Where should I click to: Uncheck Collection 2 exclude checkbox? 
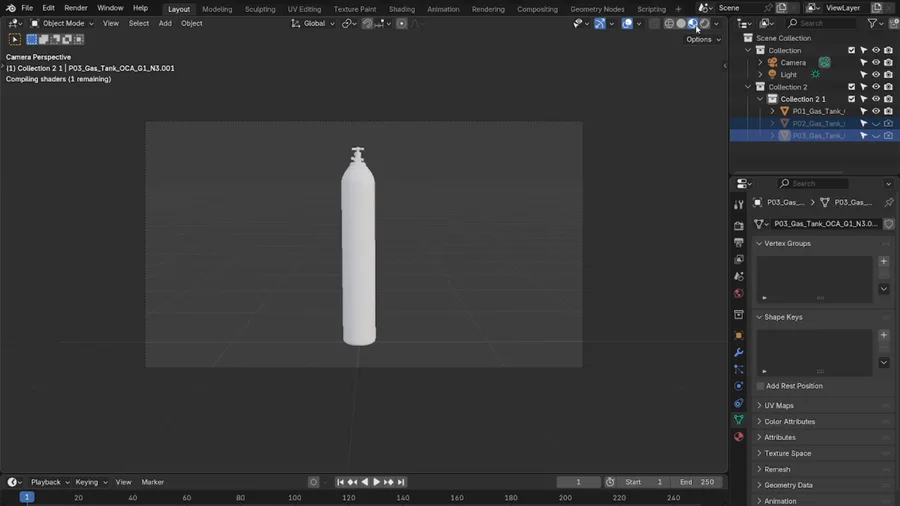tap(851, 87)
